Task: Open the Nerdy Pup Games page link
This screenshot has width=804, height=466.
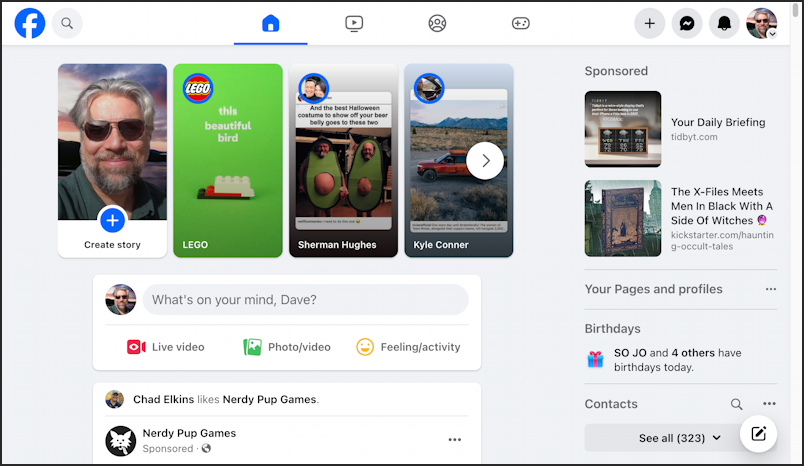Action: point(189,433)
